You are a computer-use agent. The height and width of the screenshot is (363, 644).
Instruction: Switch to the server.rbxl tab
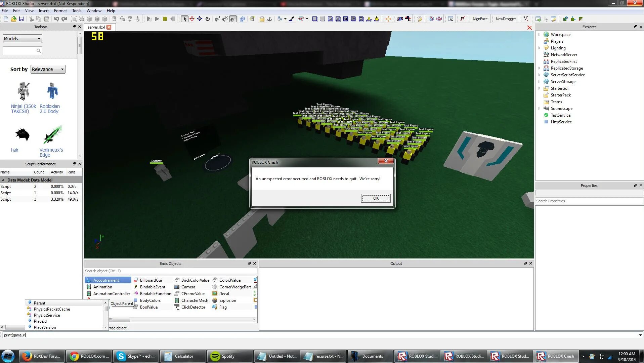click(96, 27)
